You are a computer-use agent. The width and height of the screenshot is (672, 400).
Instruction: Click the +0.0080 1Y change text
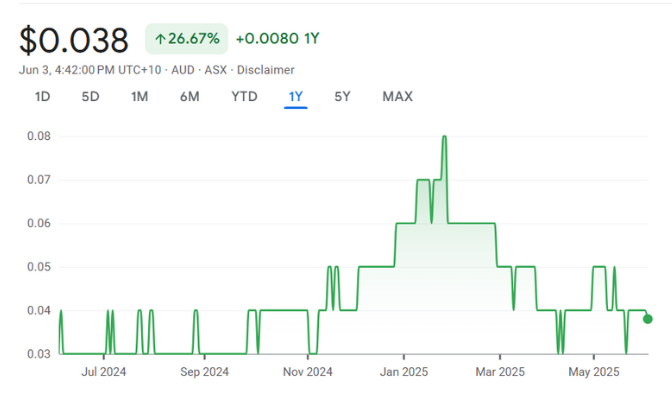tap(278, 39)
